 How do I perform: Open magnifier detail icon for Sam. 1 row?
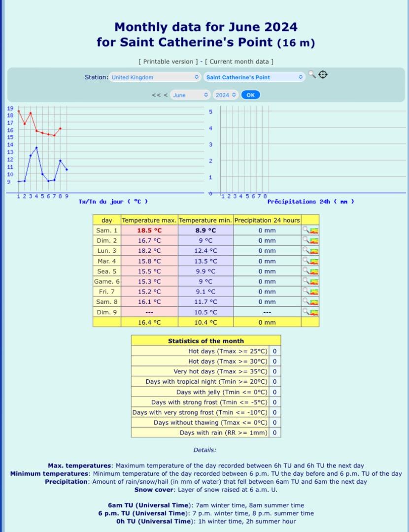pos(306,230)
